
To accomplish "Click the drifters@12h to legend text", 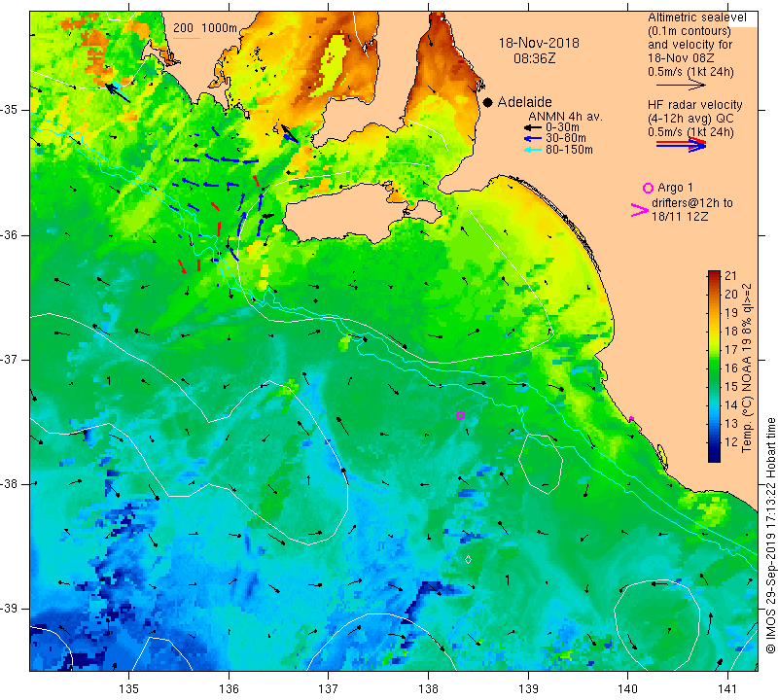I will click(x=692, y=203).
